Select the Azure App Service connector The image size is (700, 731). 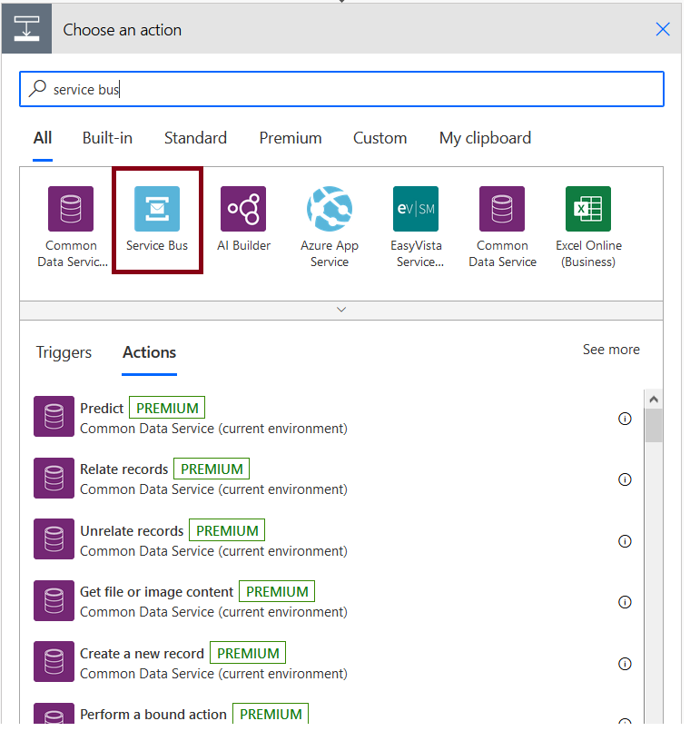pos(330,208)
